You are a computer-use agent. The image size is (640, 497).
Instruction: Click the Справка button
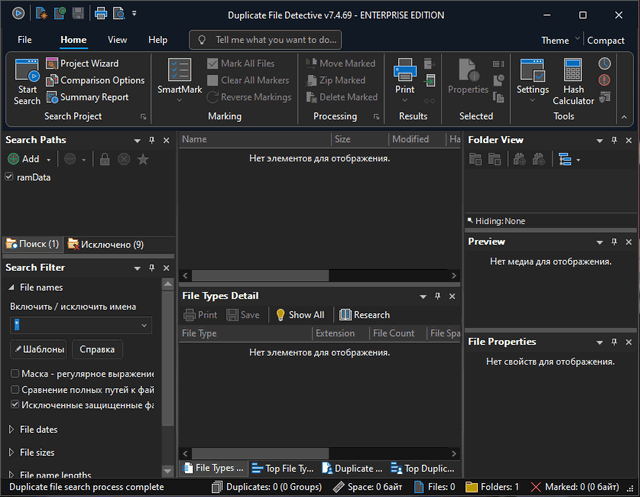click(x=97, y=349)
